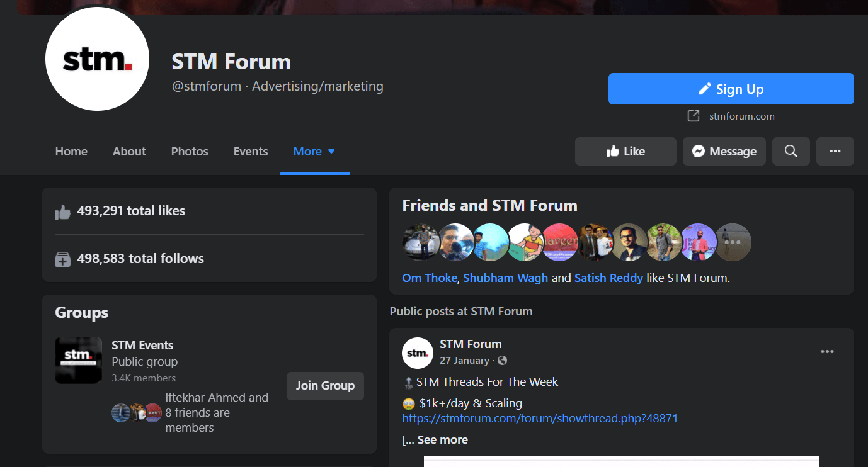This screenshot has height=467, width=868.
Task: Open Satish Reddy's profile link
Action: click(608, 278)
